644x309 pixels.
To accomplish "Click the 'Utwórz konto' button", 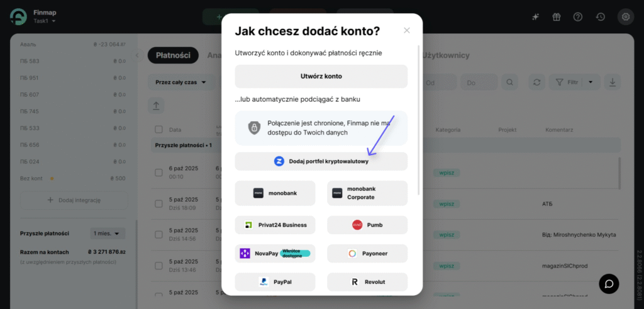I will click(321, 77).
